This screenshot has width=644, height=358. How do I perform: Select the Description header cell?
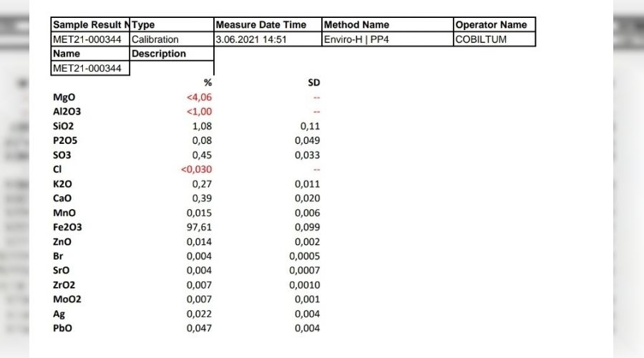[172, 54]
